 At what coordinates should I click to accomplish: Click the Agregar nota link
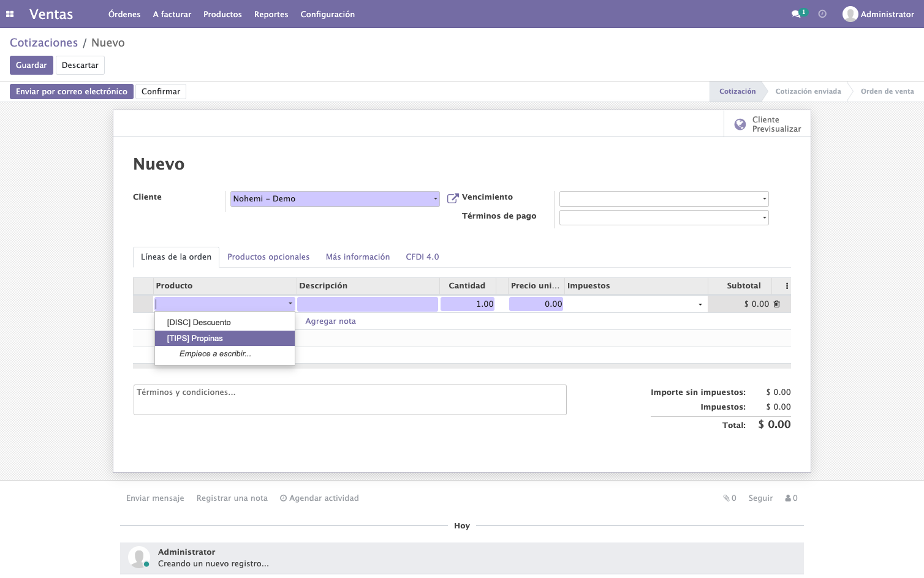[x=331, y=321]
